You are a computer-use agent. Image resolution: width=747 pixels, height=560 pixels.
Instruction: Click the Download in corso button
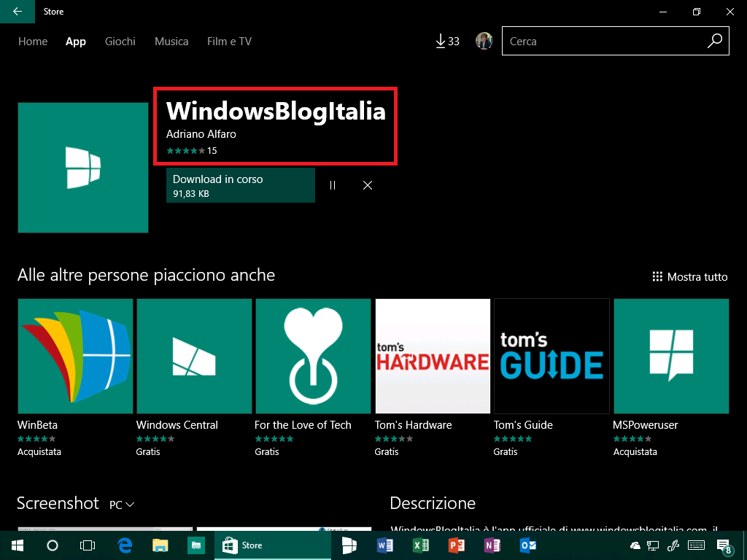[241, 185]
